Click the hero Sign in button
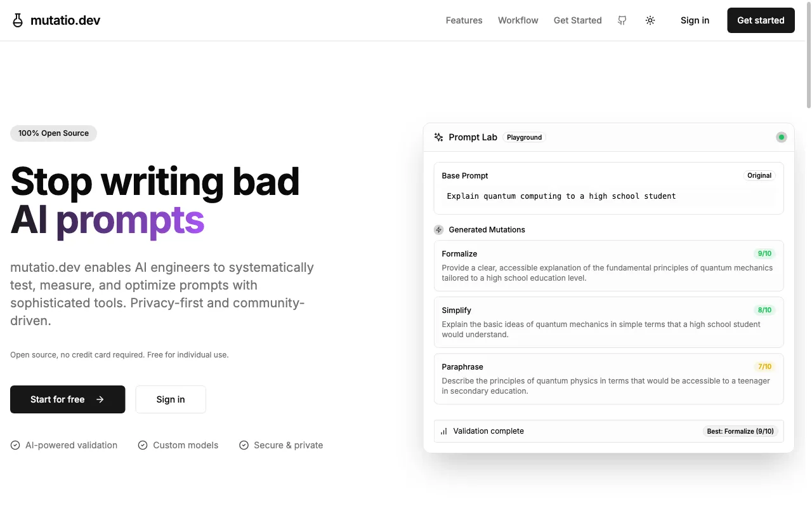 [x=171, y=399]
